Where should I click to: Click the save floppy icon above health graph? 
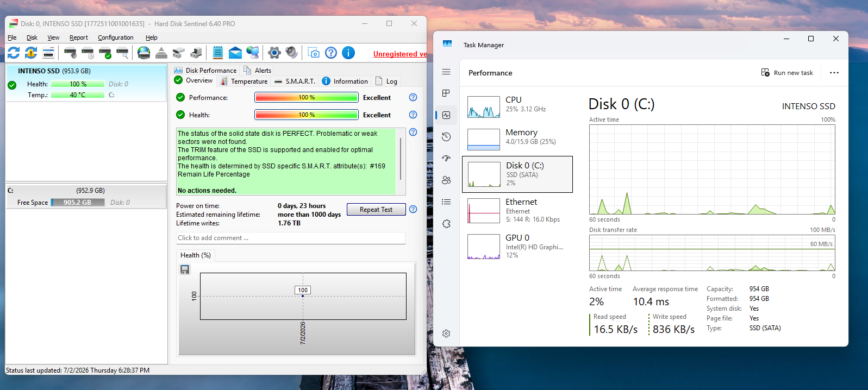[x=185, y=269]
